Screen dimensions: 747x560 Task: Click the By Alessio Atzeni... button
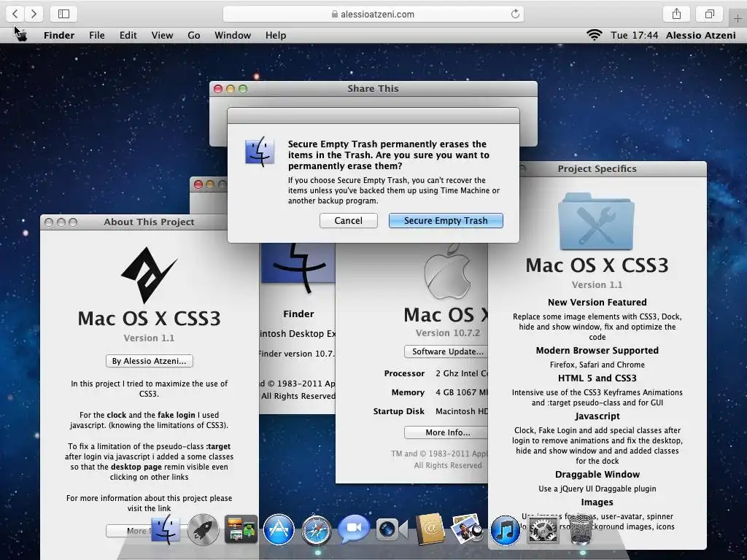pyautogui.click(x=149, y=361)
